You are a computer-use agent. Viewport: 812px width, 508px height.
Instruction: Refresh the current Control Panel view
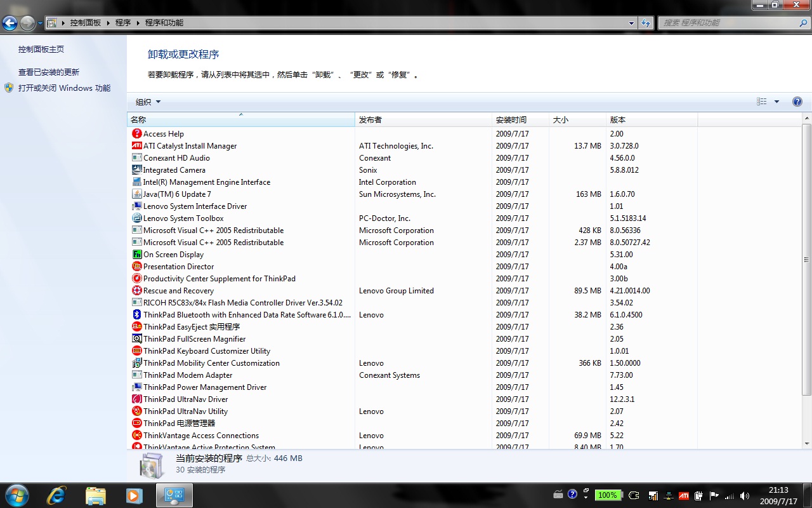point(646,23)
